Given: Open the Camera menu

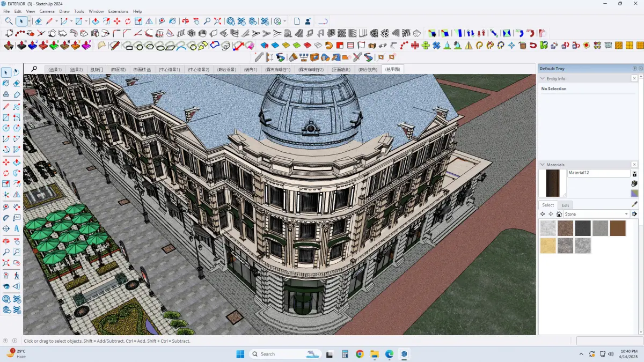Looking at the screenshot, I should tap(47, 11).
